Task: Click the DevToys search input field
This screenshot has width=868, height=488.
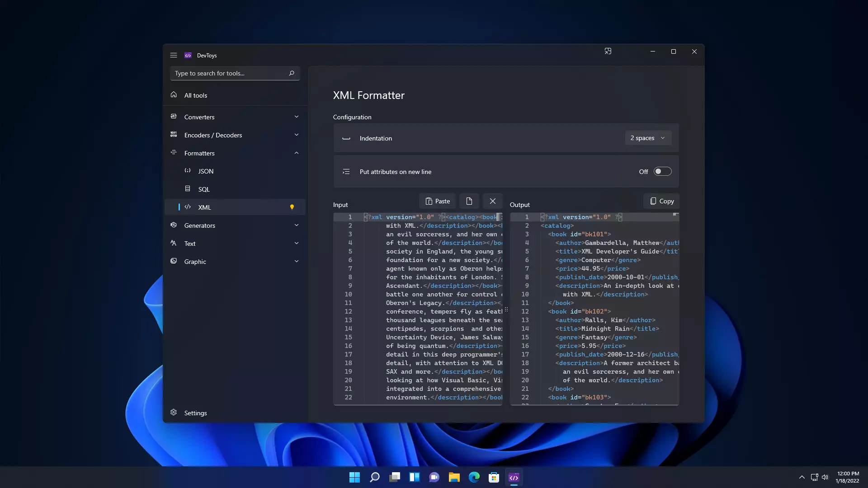Action: pos(232,73)
